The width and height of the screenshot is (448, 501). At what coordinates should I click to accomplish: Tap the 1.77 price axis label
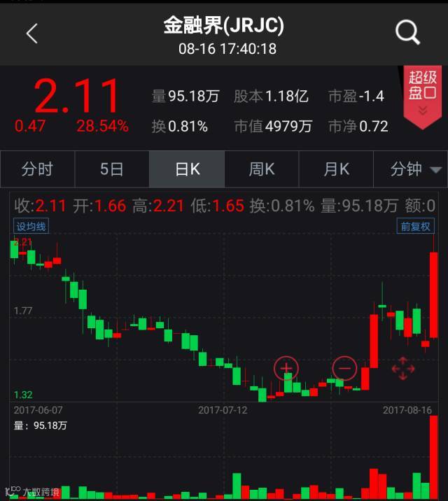(23, 311)
